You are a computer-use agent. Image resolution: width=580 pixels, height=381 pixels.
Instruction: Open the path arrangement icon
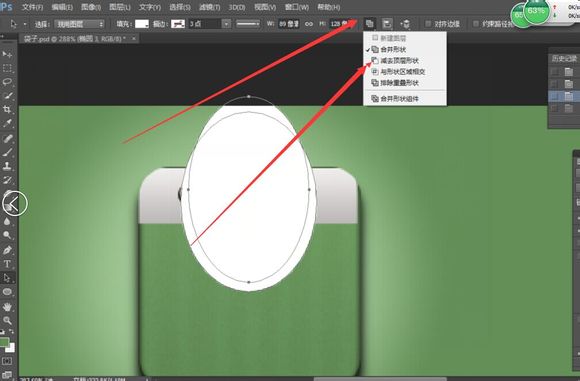click(405, 24)
